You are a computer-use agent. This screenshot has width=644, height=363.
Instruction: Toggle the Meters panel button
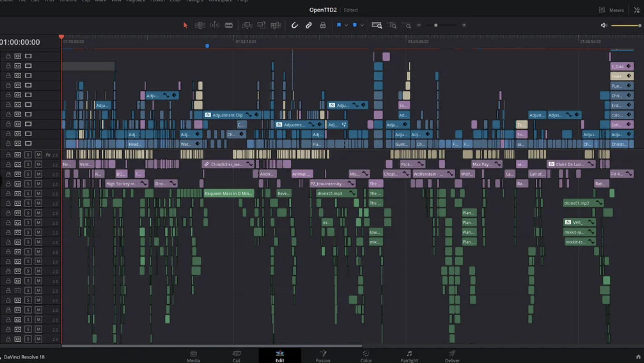pos(611,10)
